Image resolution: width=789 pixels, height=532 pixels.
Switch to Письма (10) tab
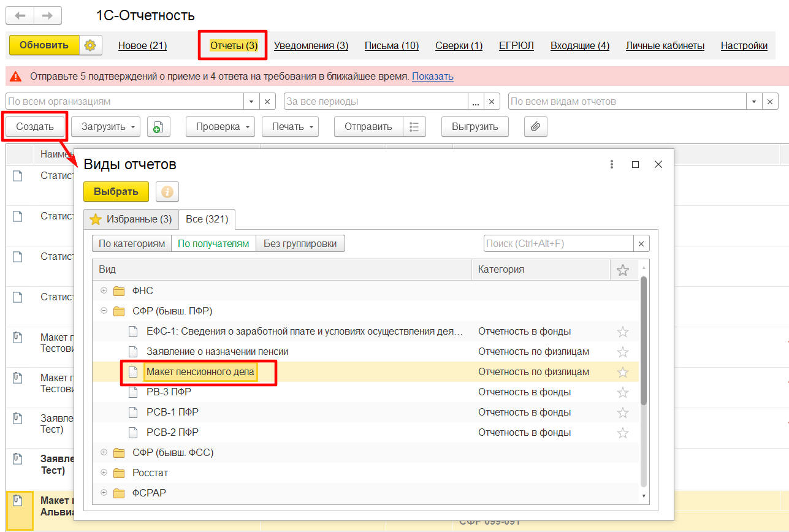pos(392,45)
